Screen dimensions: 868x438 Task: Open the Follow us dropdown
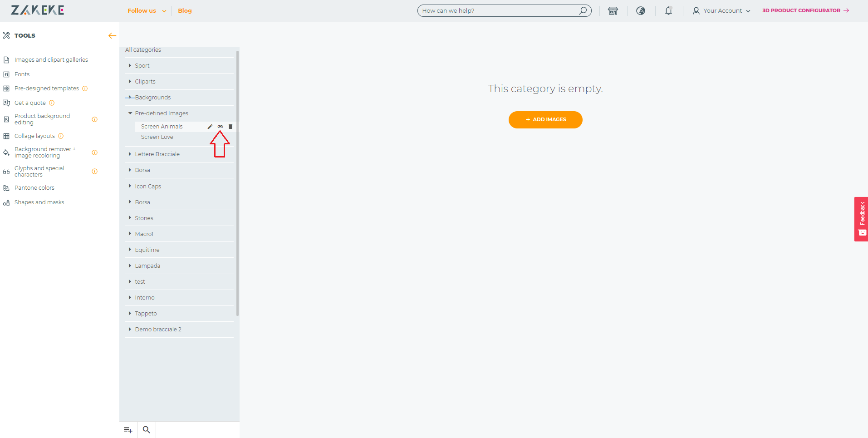point(147,11)
